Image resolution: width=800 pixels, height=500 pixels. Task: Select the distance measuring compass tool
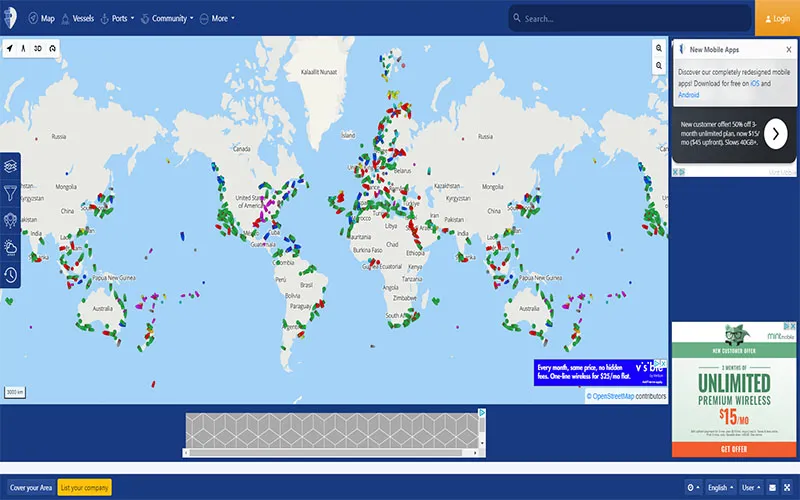click(x=23, y=48)
